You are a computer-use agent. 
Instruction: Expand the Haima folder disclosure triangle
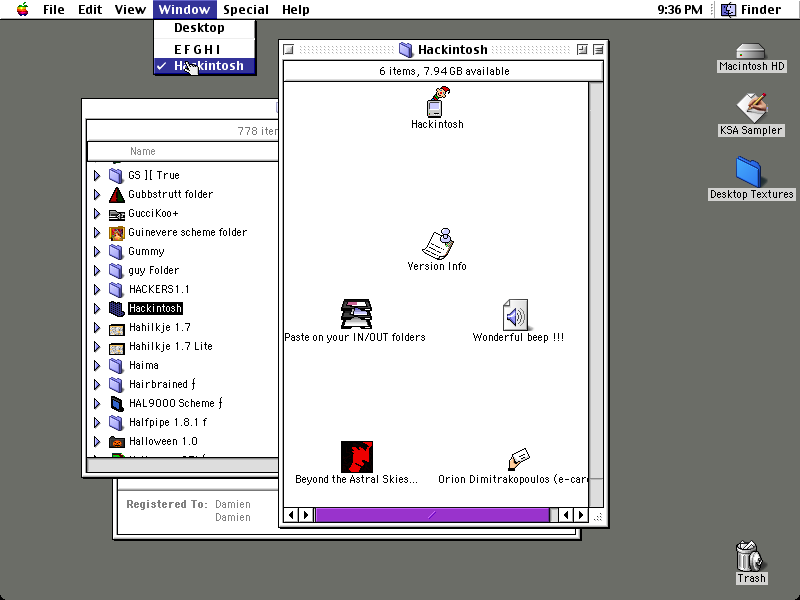[97, 366]
